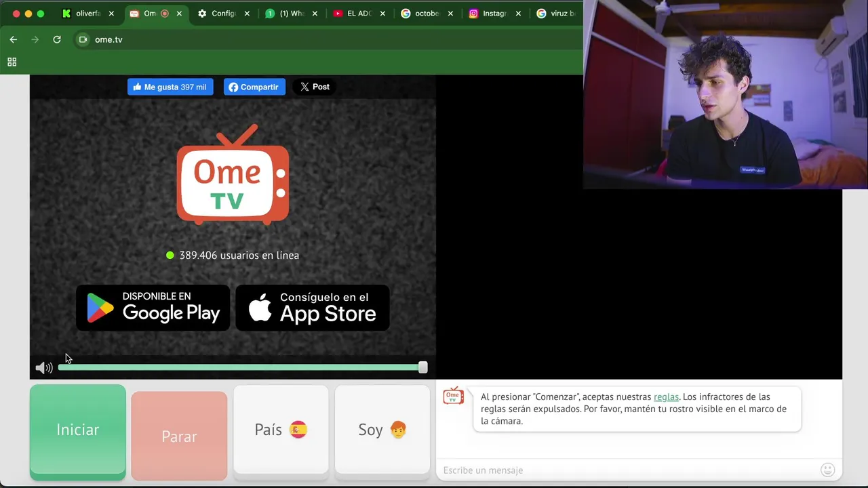This screenshot has width=868, height=488.
Task: Open the reglas link
Action: point(666,396)
